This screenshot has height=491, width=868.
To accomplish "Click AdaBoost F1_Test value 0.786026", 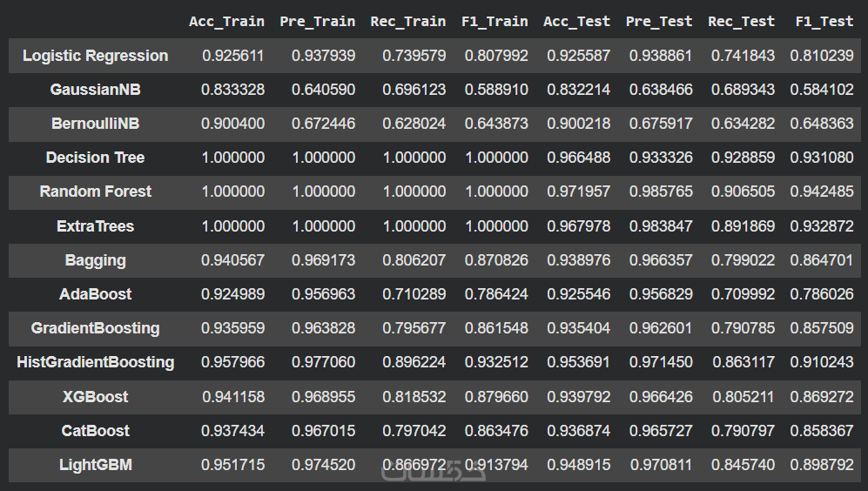I will pyautogui.click(x=822, y=294).
